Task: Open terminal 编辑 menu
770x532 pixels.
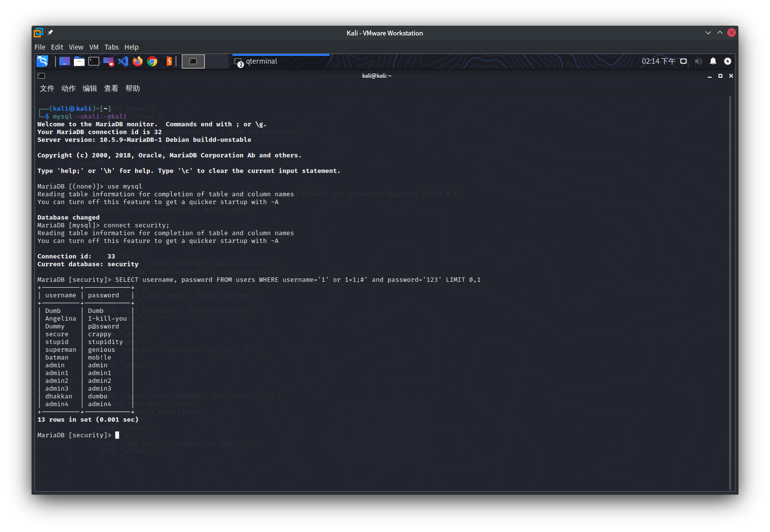Action: [89, 88]
